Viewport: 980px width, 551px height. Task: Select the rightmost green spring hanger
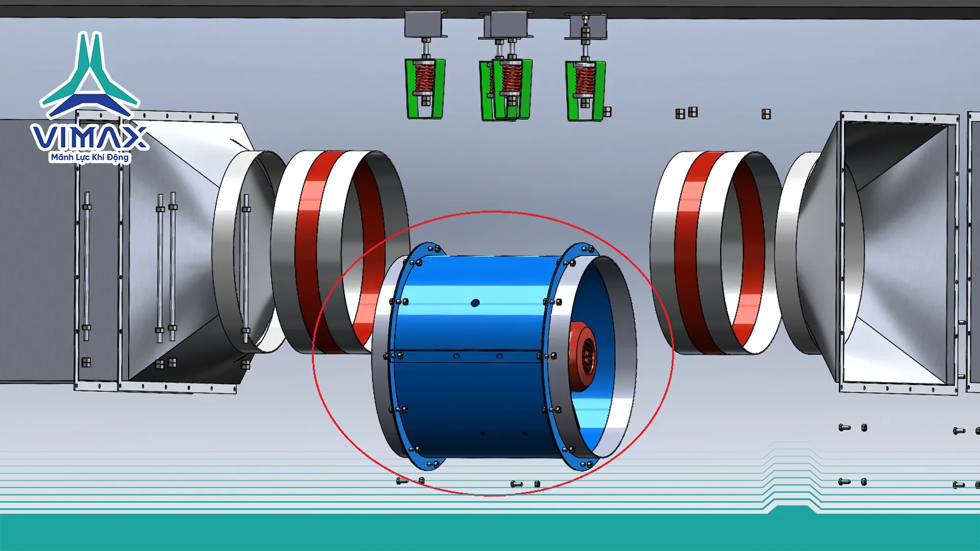click(x=585, y=90)
